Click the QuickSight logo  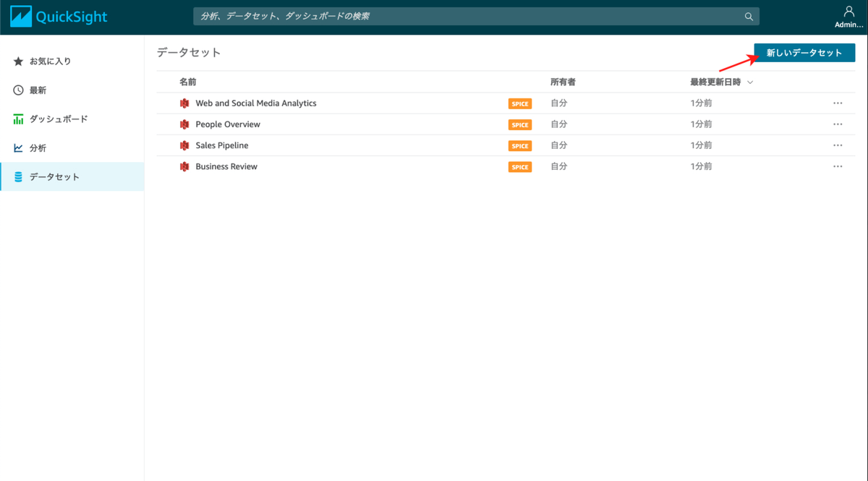click(59, 17)
